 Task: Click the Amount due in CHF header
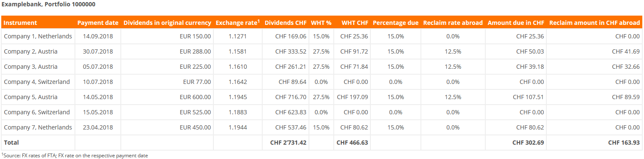[516, 23]
